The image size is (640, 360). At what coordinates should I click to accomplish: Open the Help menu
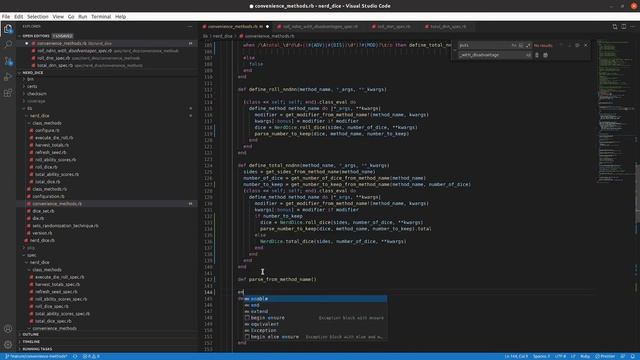(120, 17)
